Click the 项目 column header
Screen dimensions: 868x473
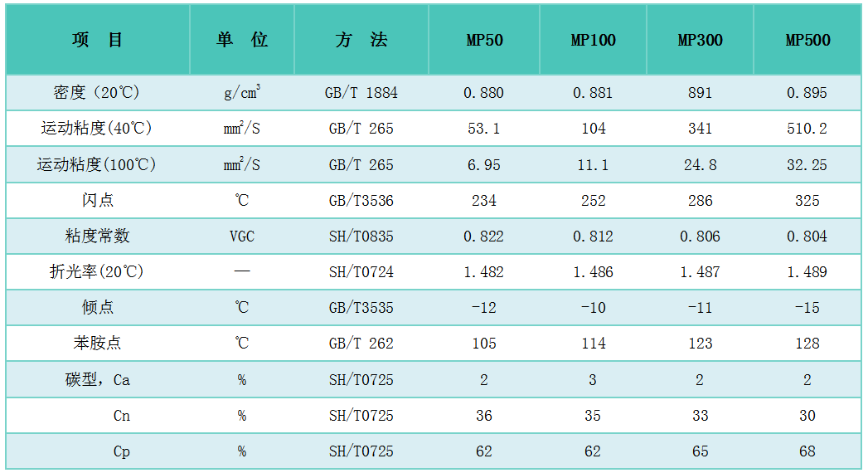[x=97, y=40]
